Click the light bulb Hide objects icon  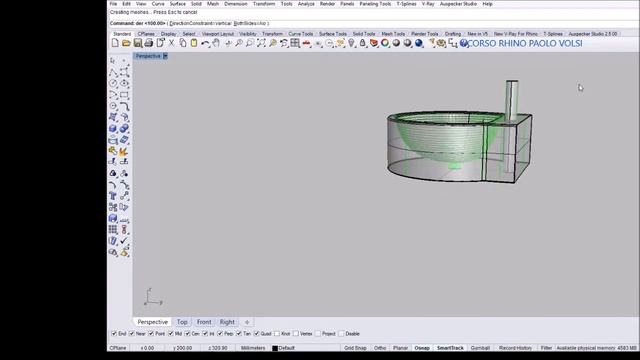pos(351,43)
